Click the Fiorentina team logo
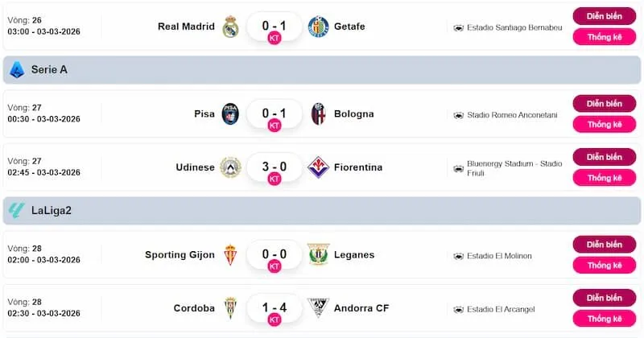Screen dimensions: 644x338 point(319,167)
